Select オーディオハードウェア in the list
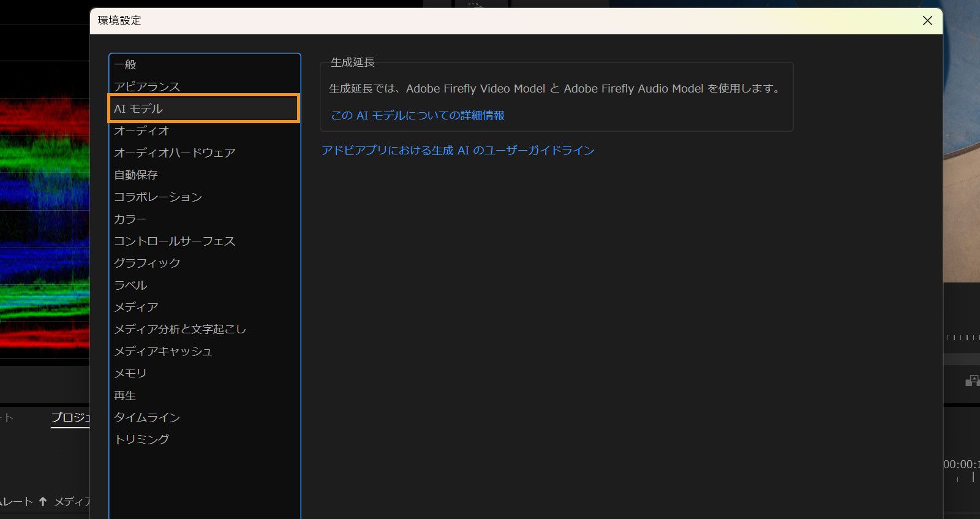The height and width of the screenshot is (519, 980). pos(205,153)
